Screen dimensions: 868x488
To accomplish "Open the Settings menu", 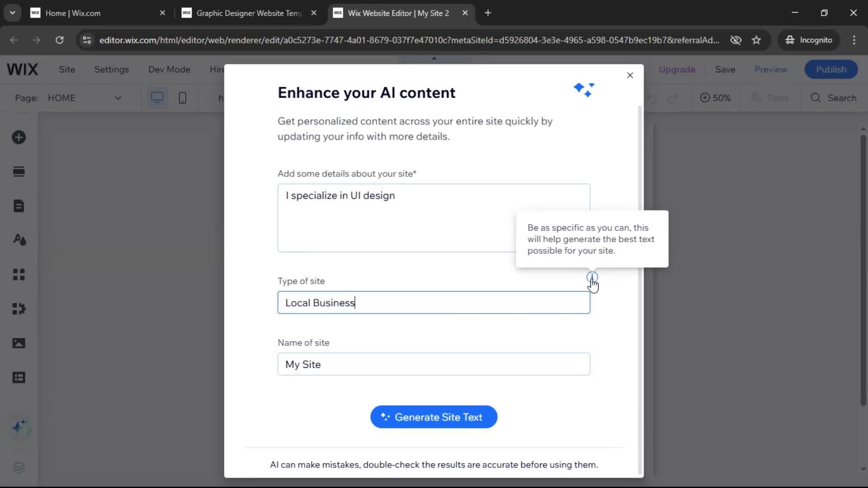I will 112,69.
